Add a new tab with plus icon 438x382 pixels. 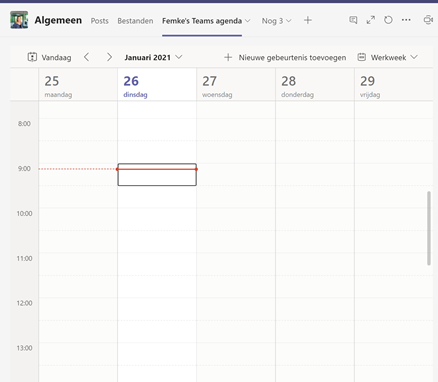point(308,20)
